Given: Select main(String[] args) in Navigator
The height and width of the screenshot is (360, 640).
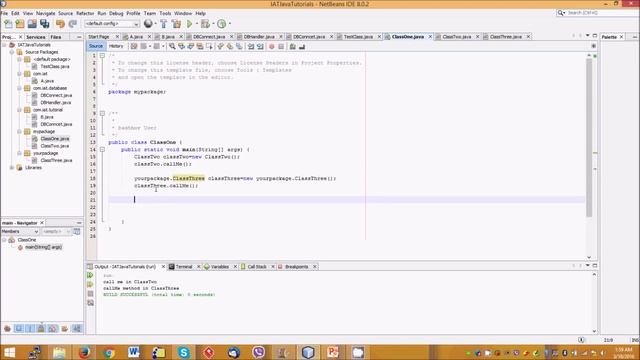Looking at the screenshot, I should [x=43, y=247].
